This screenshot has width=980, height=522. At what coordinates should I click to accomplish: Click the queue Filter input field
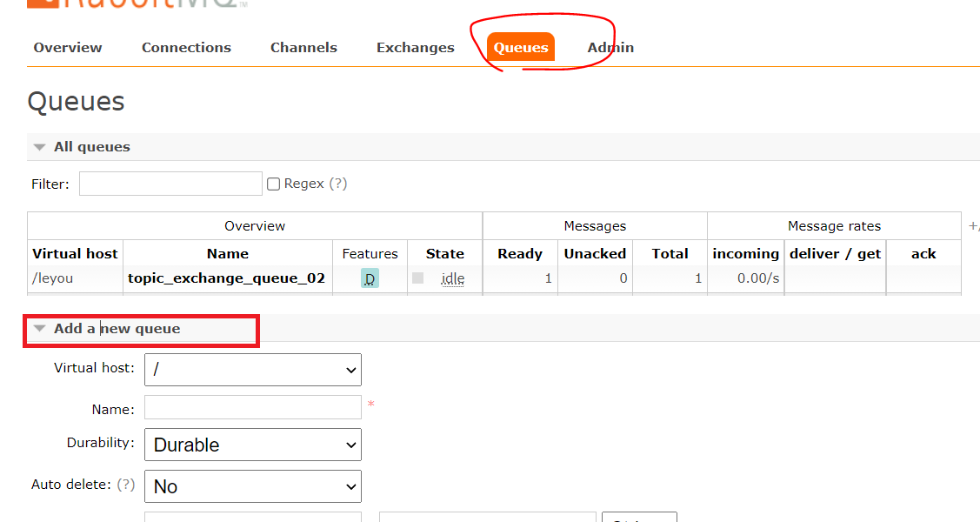170,184
